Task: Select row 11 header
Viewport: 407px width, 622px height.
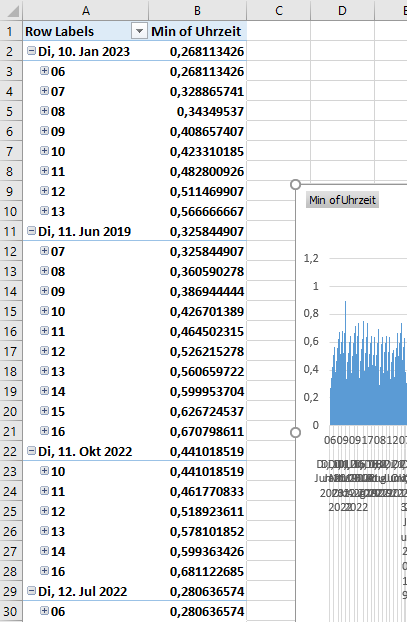Action: click(x=11, y=231)
